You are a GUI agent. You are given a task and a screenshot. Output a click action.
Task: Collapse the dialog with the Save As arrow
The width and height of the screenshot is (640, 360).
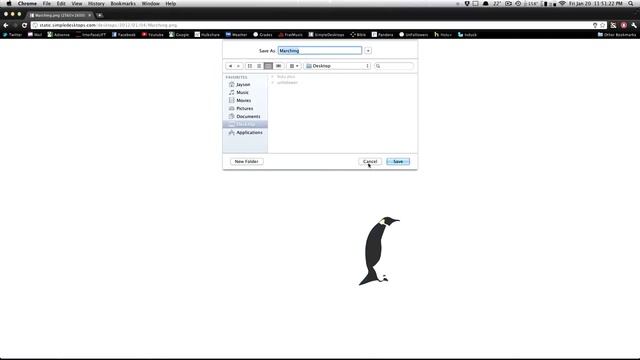[368, 51]
